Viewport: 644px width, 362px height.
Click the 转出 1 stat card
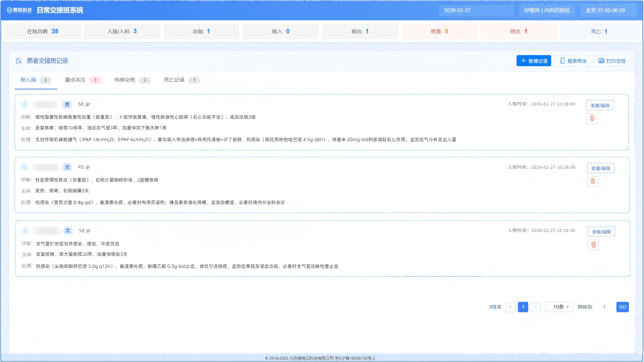[x=360, y=31]
